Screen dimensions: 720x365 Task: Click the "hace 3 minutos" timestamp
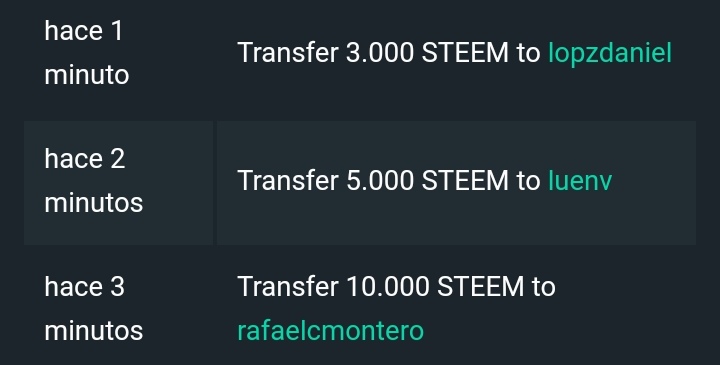(94, 309)
